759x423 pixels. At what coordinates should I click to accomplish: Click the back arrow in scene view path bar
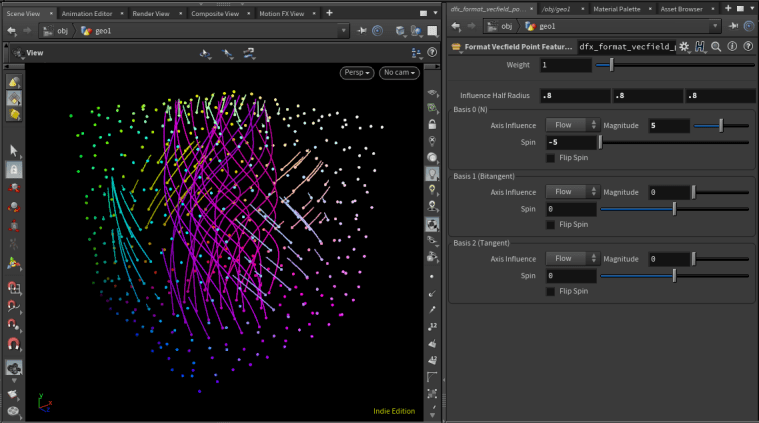[10, 30]
